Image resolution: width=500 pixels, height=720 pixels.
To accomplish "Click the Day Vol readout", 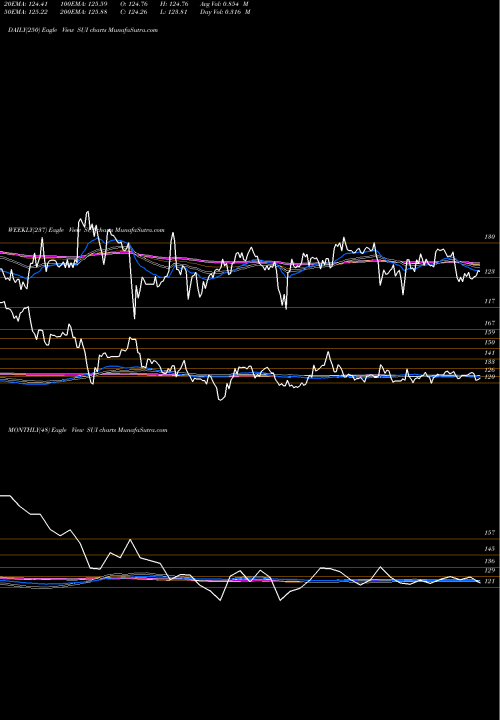I will tap(225, 12).
